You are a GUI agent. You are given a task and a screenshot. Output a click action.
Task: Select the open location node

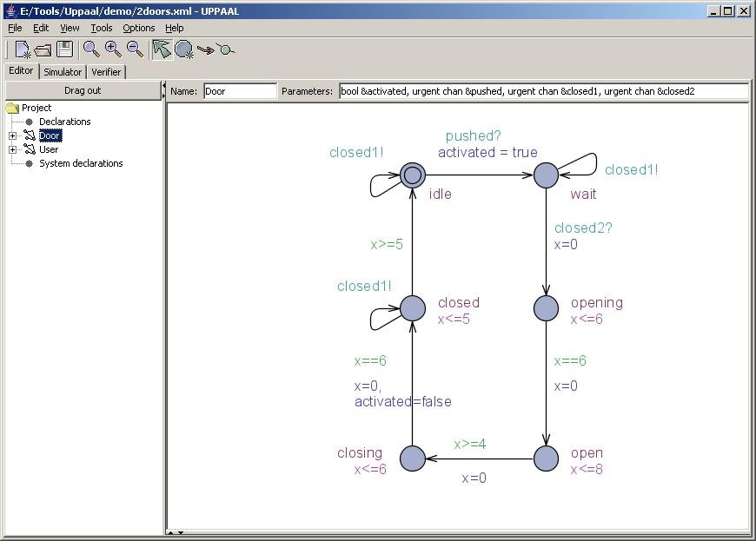pyautogui.click(x=546, y=459)
